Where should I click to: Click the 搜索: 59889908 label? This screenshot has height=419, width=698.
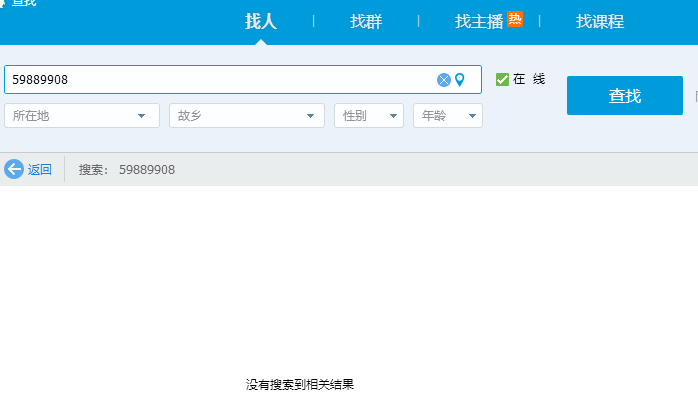pos(127,170)
